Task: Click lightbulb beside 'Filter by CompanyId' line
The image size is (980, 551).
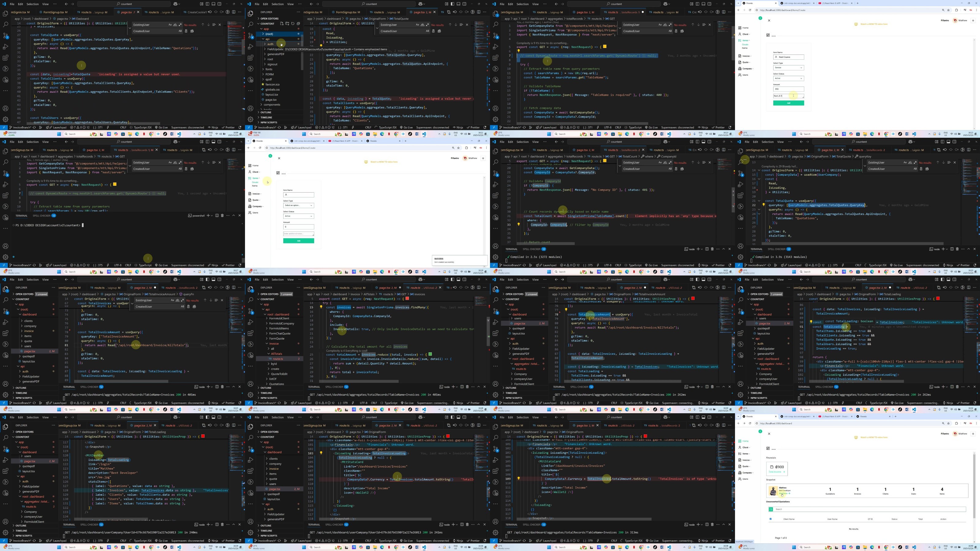Action: tap(518, 224)
